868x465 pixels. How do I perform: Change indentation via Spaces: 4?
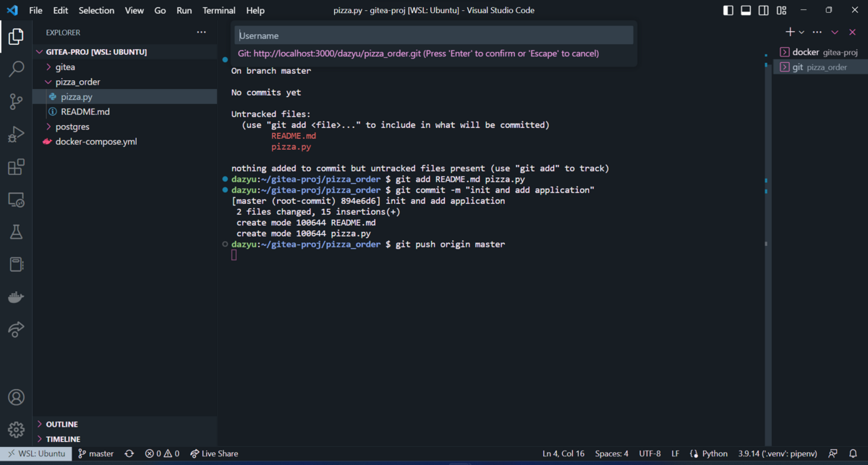(x=611, y=453)
